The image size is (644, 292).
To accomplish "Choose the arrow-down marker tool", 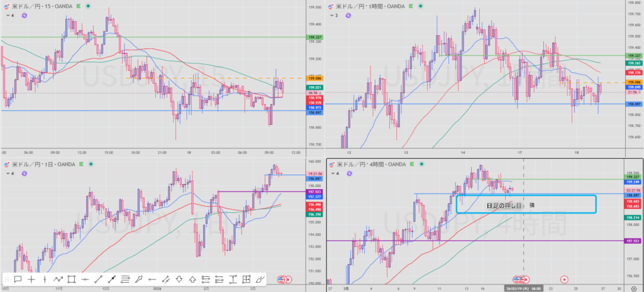I will [179, 279].
